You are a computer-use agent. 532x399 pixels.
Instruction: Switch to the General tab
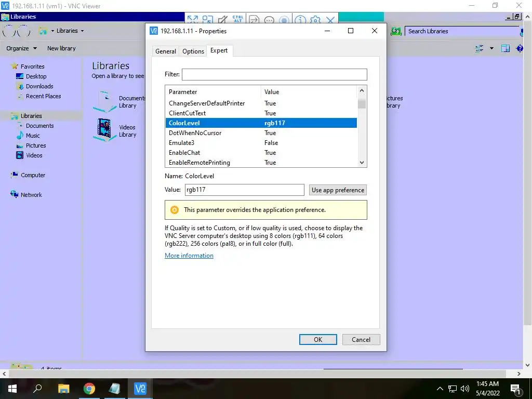(x=166, y=51)
